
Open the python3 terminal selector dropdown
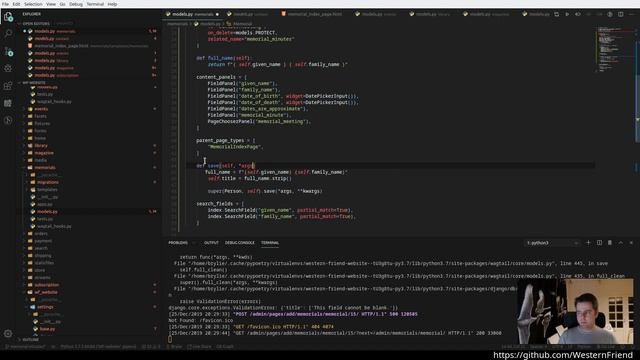(x=552, y=243)
